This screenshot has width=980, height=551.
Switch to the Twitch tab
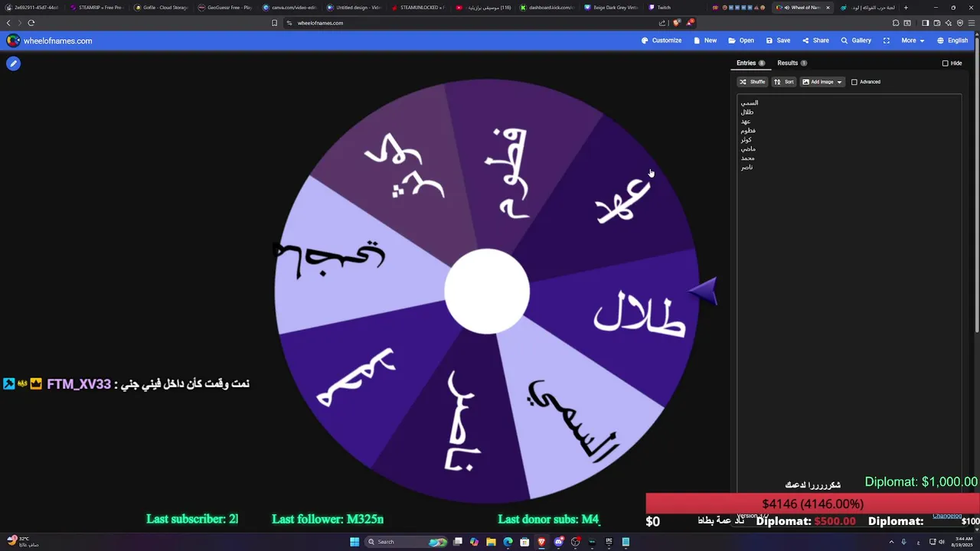(675, 8)
